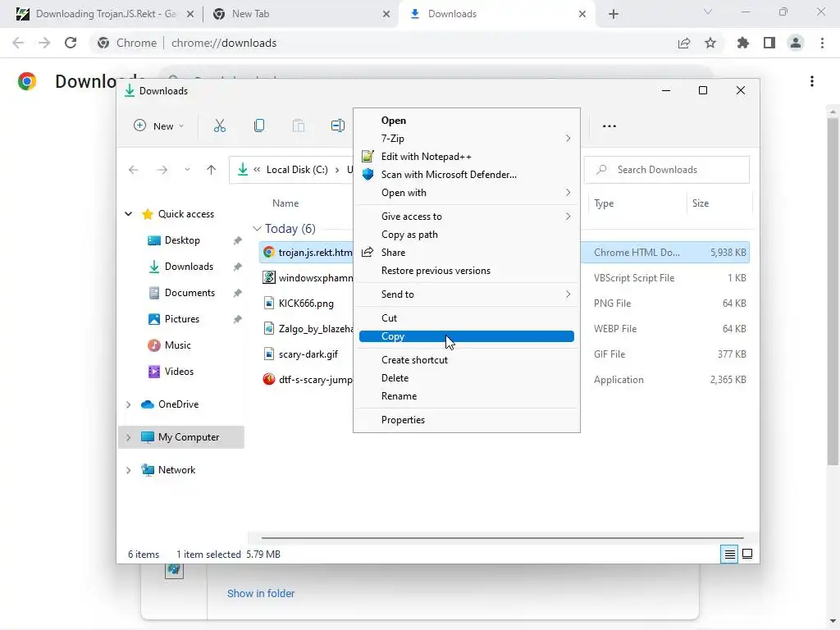This screenshot has height=630, width=840.
Task: Choose Properties in the context menu
Action: 466,420
